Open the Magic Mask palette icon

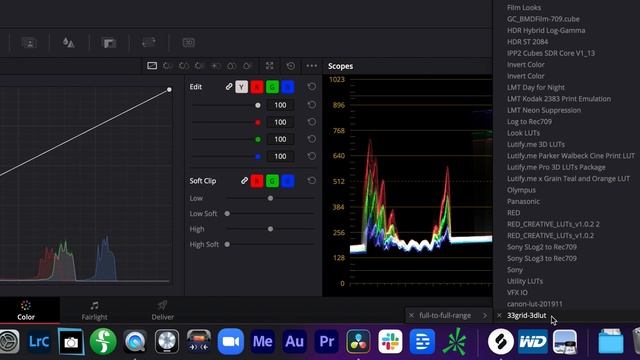[x=29, y=43]
